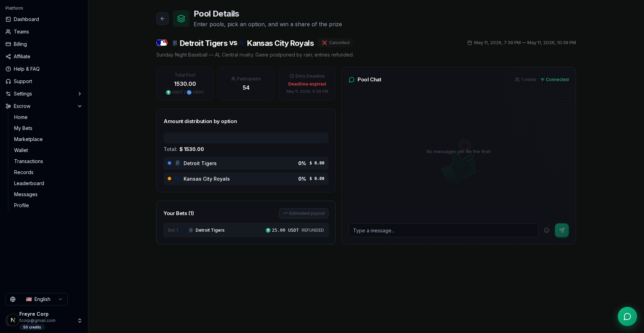Open the floating live chat widget

[627, 316]
